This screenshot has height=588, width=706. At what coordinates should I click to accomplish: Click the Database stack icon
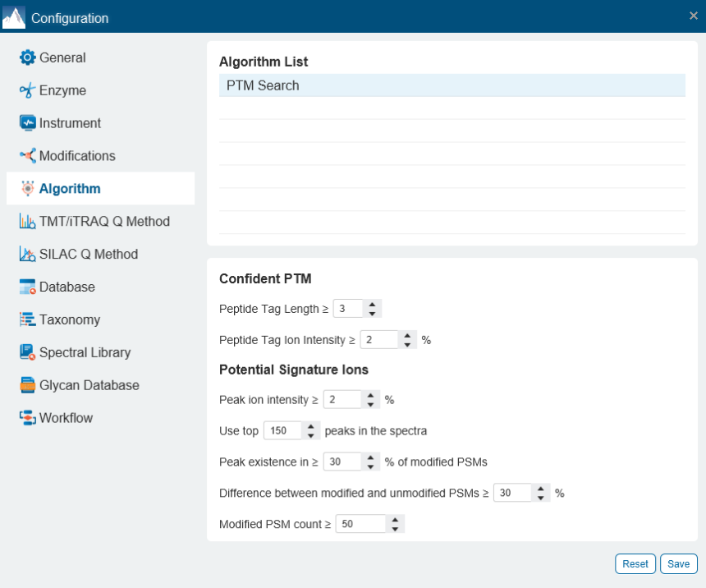coord(29,287)
